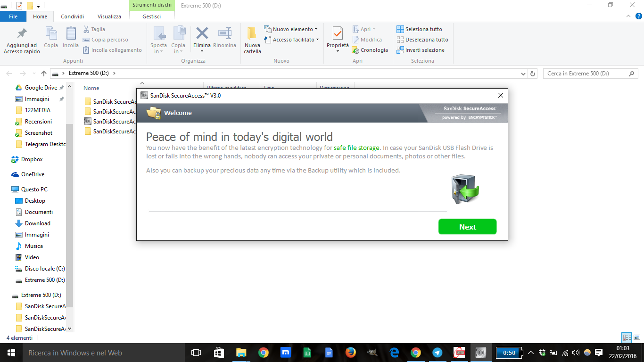Open the Accesso facilitato dropdown

pos(292,40)
